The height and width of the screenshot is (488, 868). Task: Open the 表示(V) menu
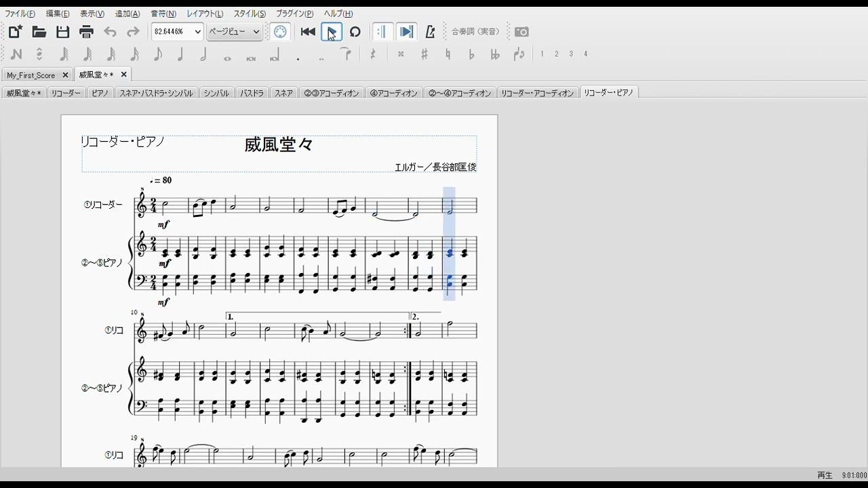[x=92, y=14]
